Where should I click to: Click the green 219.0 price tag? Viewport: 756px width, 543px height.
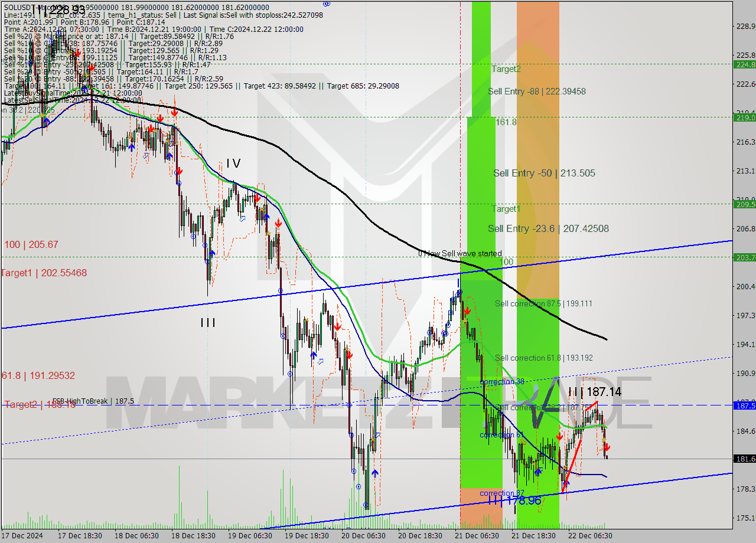744,117
